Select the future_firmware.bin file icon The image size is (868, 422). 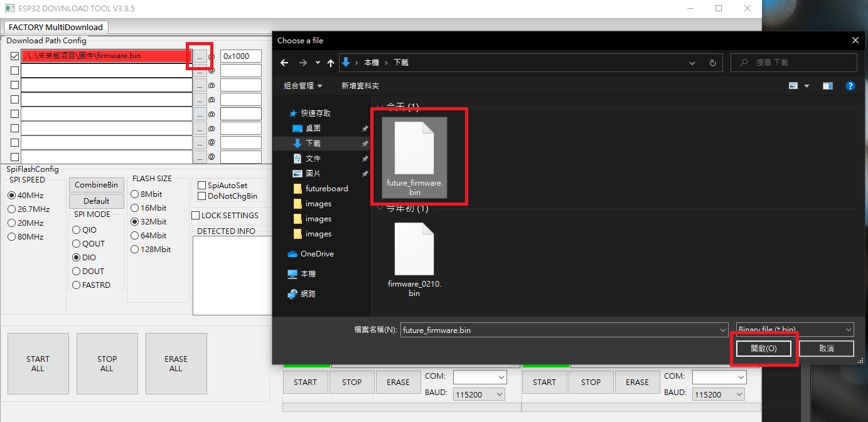tap(414, 147)
